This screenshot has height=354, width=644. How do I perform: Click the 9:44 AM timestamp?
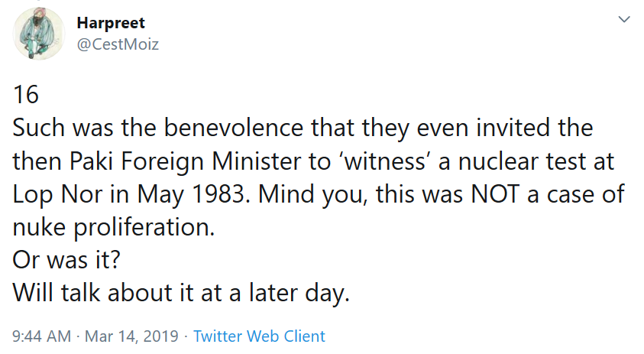(x=42, y=336)
